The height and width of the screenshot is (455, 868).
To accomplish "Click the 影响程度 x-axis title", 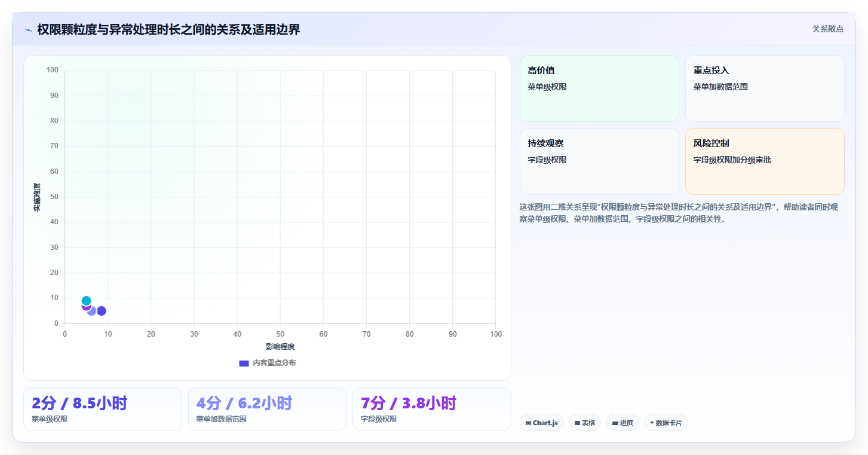I will tap(280, 347).
